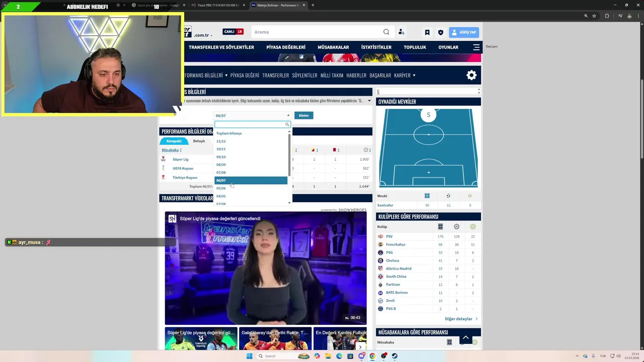Switch to Kompakt tab
The height and width of the screenshot is (362, 644).
(174, 141)
